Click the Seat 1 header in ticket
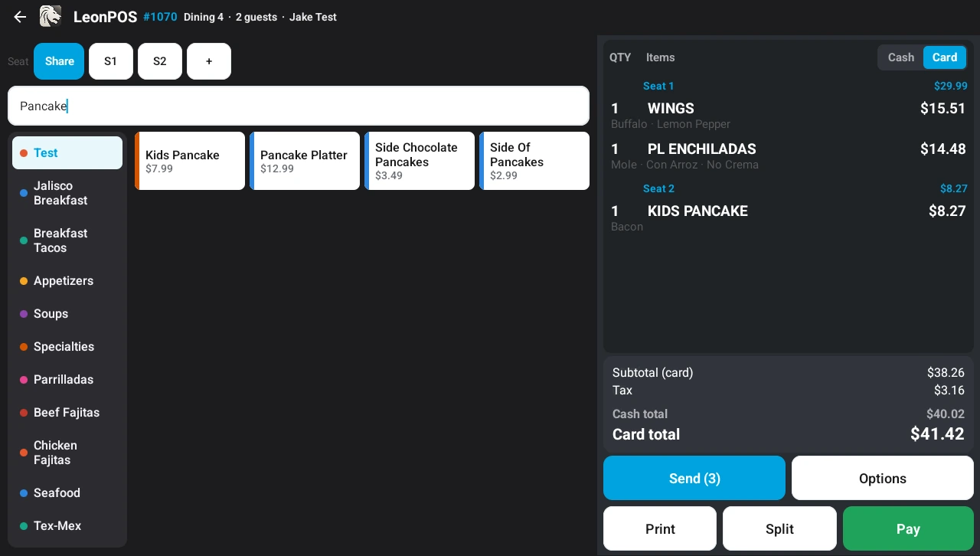980x556 pixels. [x=658, y=86]
